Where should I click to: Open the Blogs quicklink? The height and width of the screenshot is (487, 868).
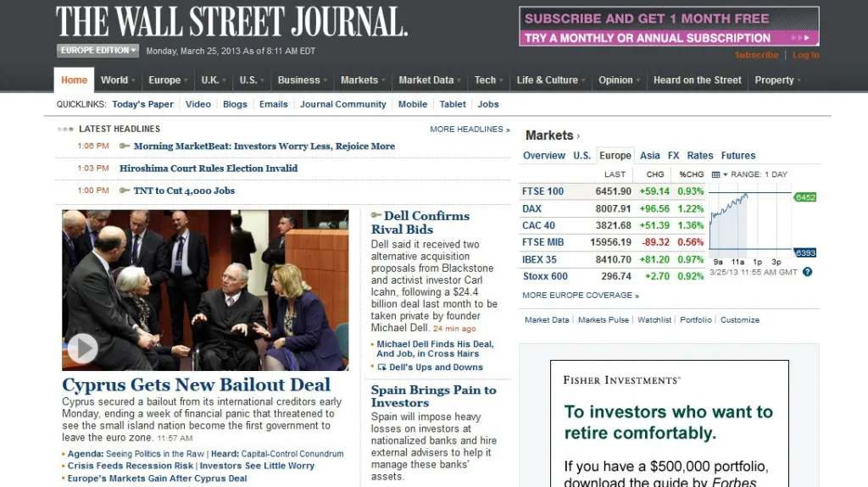(x=235, y=104)
